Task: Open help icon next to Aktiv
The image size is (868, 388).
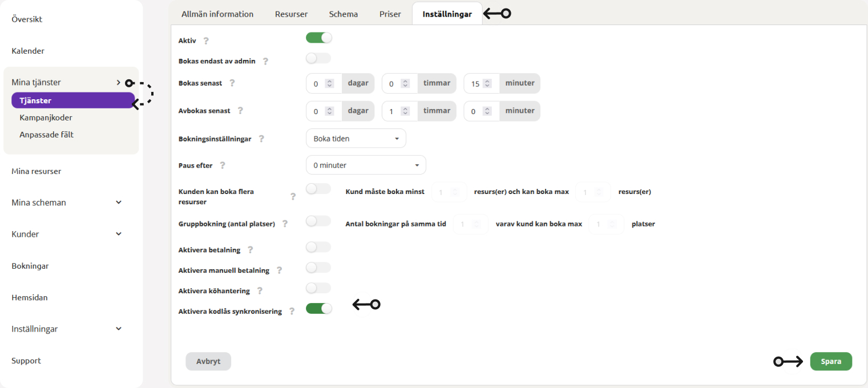Action: (x=206, y=41)
